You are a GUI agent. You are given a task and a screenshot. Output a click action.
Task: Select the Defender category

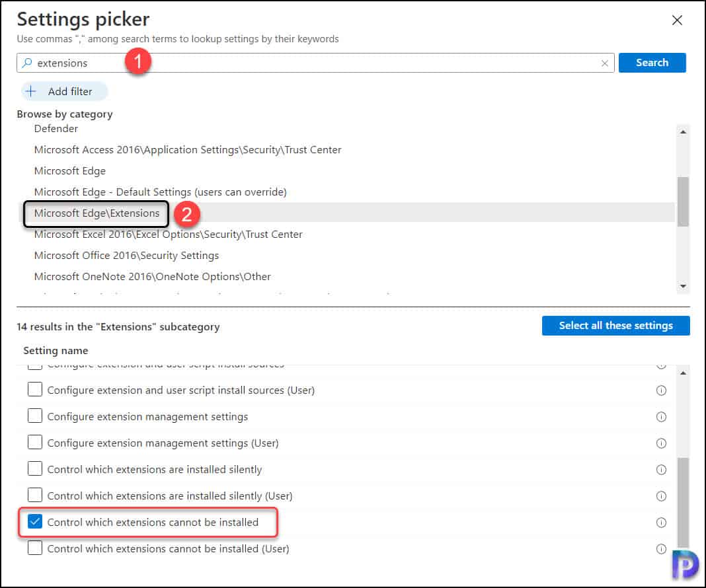click(x=56, y=128)
